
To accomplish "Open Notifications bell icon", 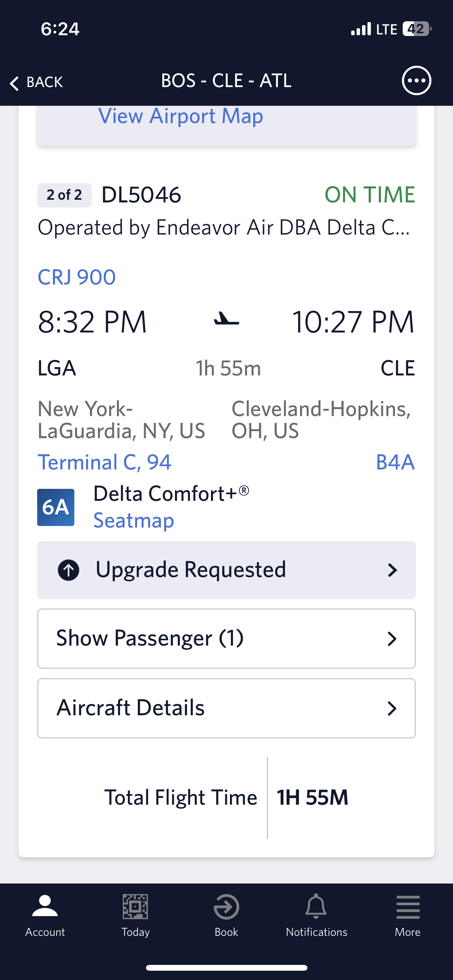I will [x=316, y=906].
